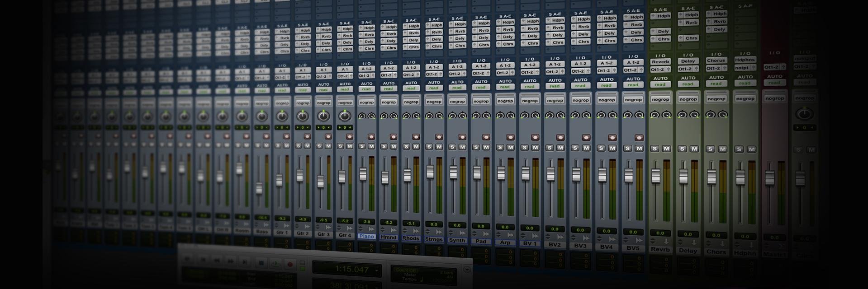Mute the BV2 track
The image size is (868, 289).
[560, 148]
